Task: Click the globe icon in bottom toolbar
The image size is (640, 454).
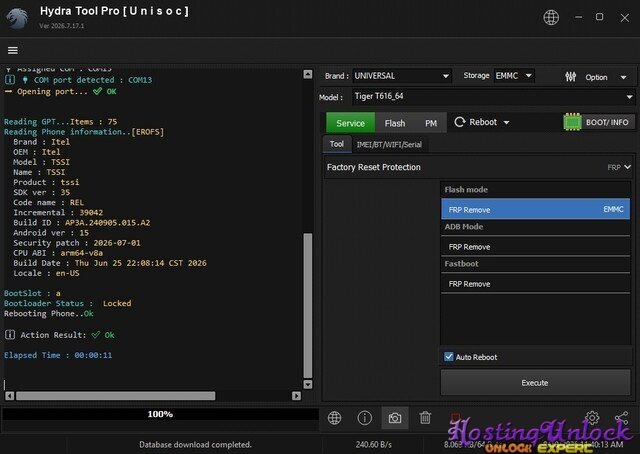Action: pyautogui.click(x=334, y=418)
